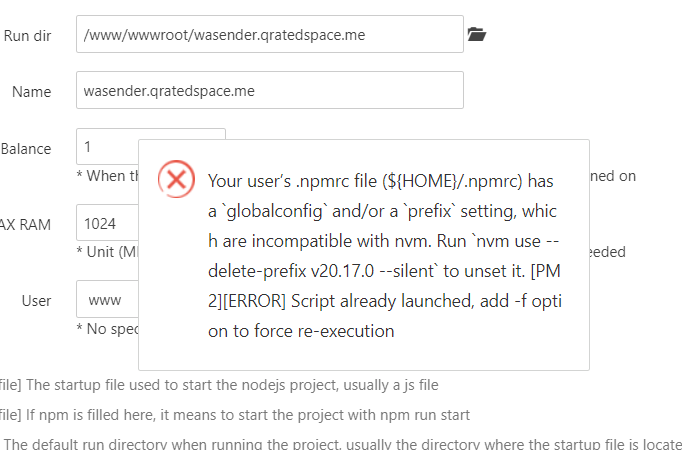Click the default run directory description line
Image resolution: width=682 pixels, height=450 pixels.
pos(340,443)
